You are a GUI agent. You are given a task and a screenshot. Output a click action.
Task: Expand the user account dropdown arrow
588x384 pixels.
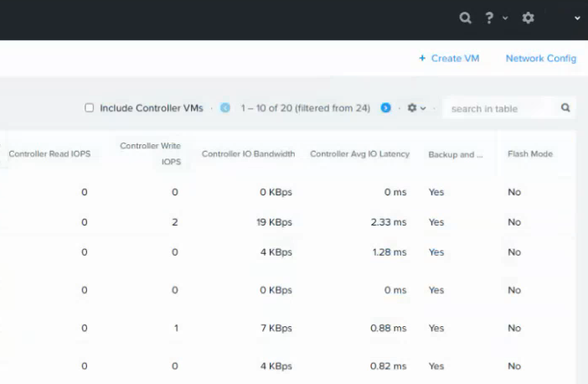[x=576, y=18]
